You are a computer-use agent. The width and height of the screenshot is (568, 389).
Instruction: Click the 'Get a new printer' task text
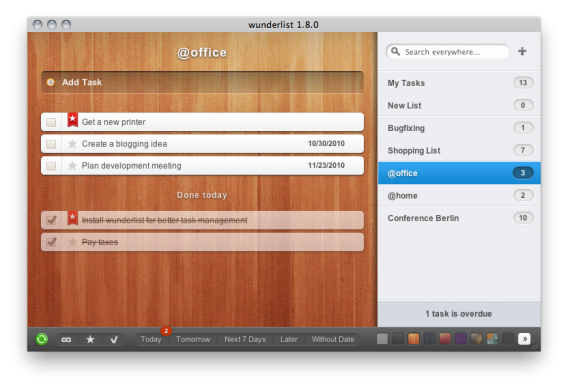pos(113,122)
